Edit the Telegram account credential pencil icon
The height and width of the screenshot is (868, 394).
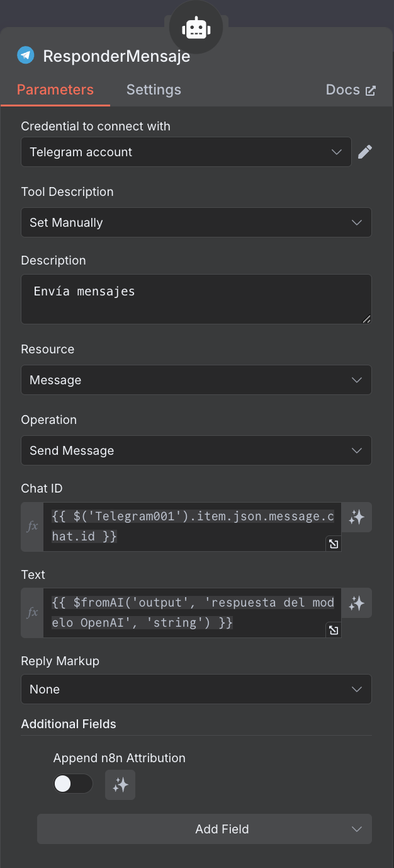point(365,152)
